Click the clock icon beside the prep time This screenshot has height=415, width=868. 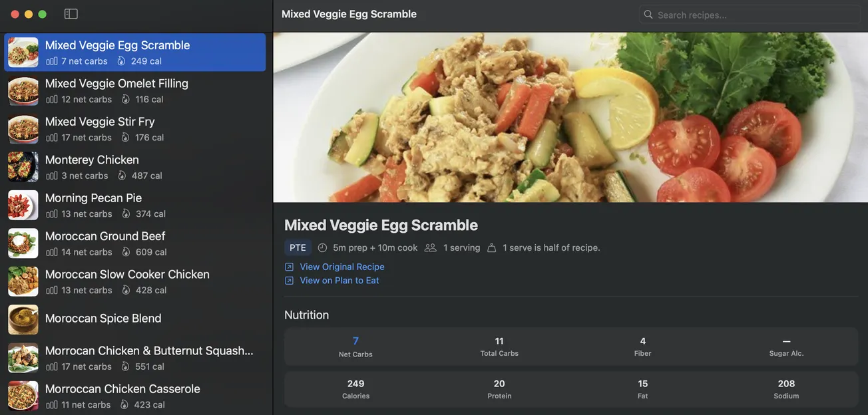[322, 247]
